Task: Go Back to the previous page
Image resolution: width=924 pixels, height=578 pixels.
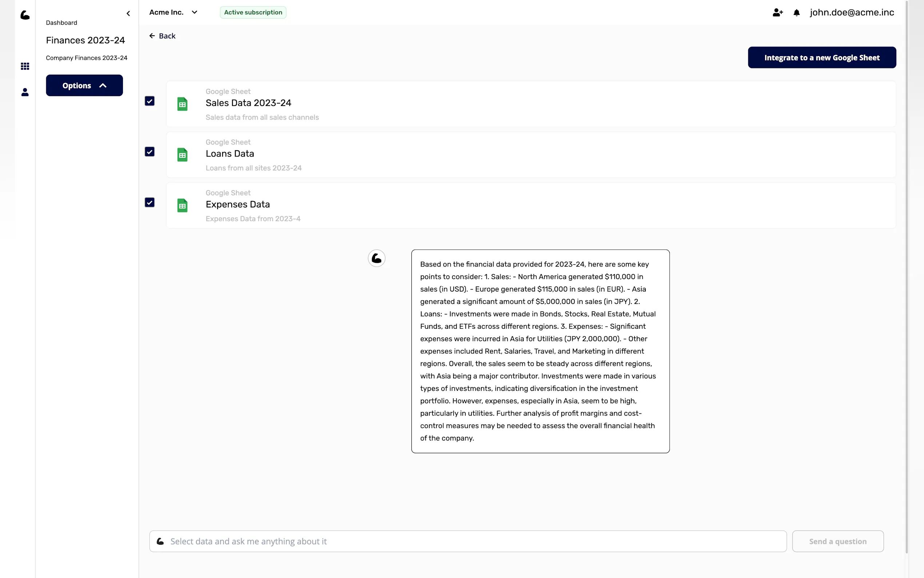Action: click(162, 36)
